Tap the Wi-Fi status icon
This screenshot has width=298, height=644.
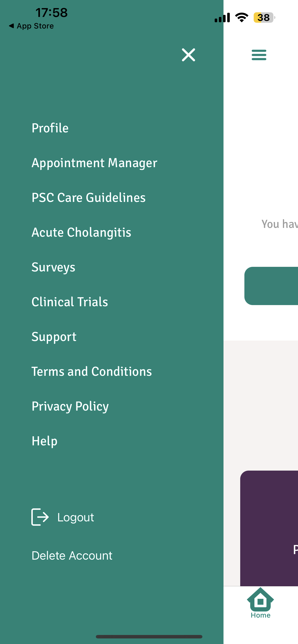pyautogui.click(x=241, y=17)
